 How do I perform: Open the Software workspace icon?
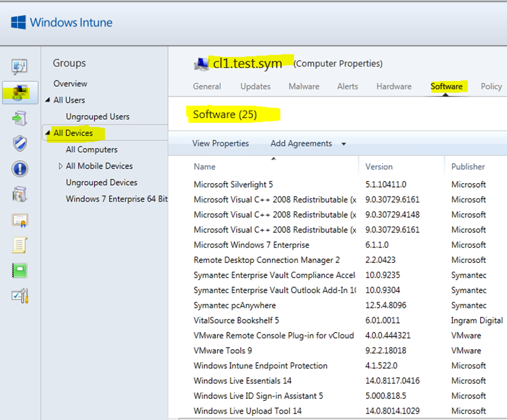point(20,194)
